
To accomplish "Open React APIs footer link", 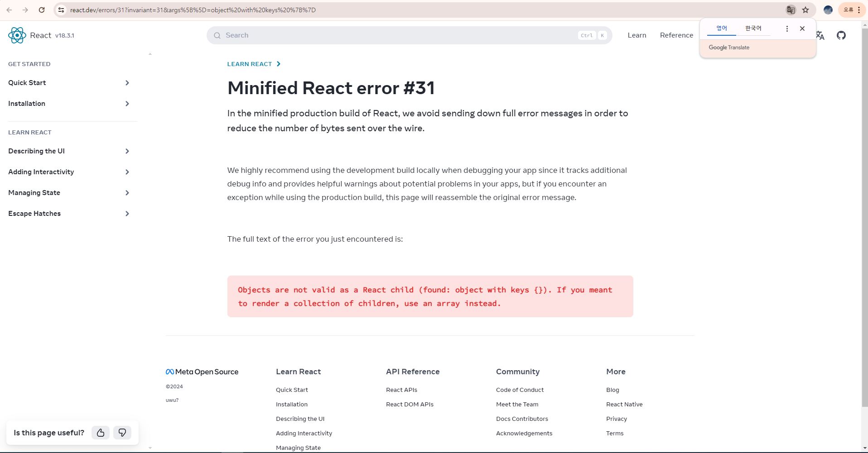I will [x=401, y=390].
